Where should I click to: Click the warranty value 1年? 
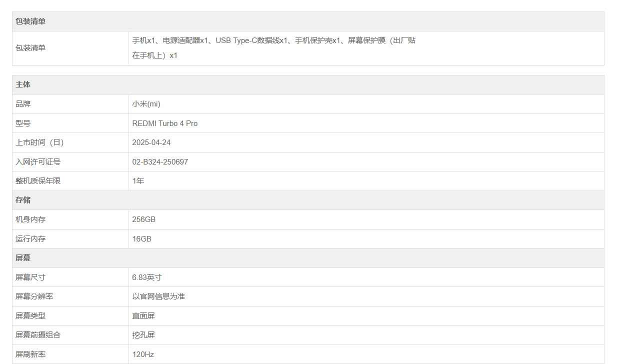click(x=138, y=181)
